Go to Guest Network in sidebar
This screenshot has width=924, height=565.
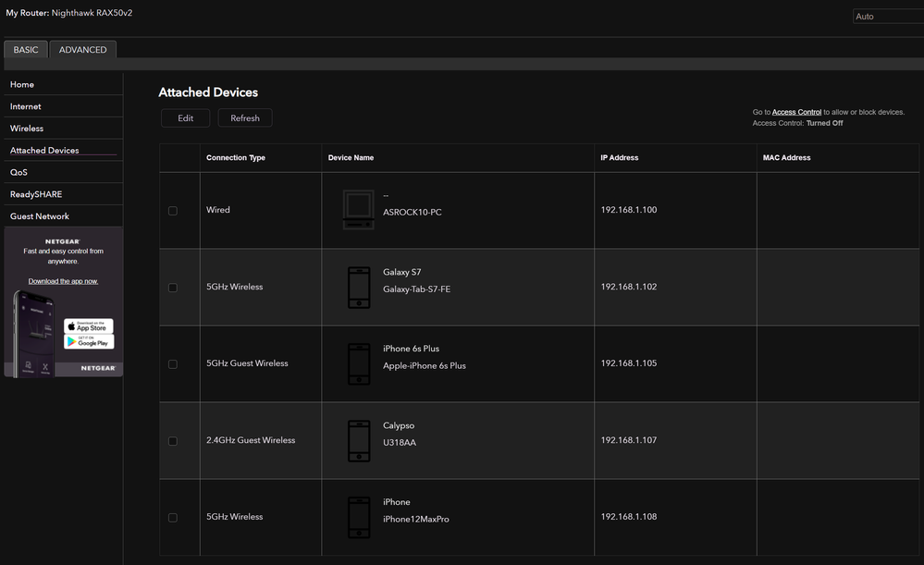click(x=40, y=216)
